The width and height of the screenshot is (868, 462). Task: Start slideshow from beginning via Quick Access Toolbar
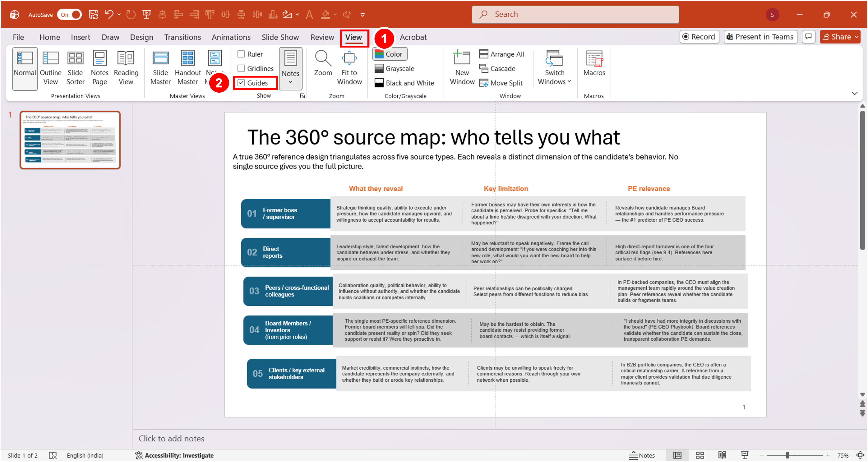(x=146, y=14)
